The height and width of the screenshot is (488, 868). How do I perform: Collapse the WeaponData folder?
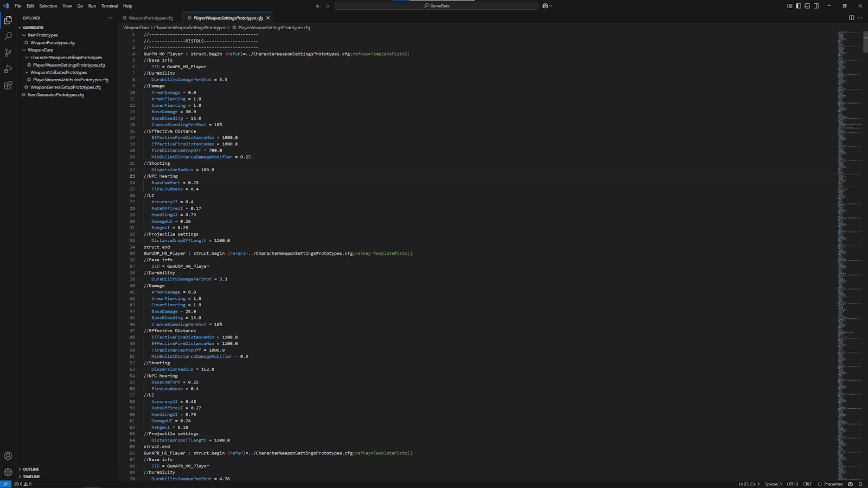pos(40,50)
